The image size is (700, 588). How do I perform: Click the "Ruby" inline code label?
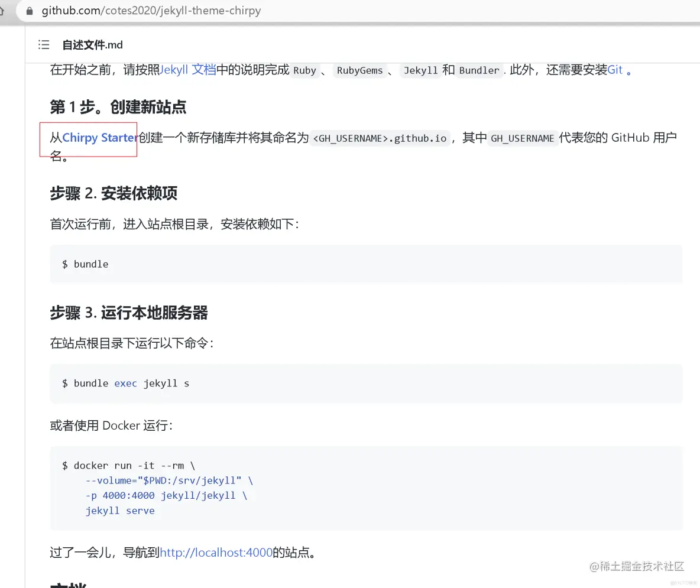coord(304,70)
